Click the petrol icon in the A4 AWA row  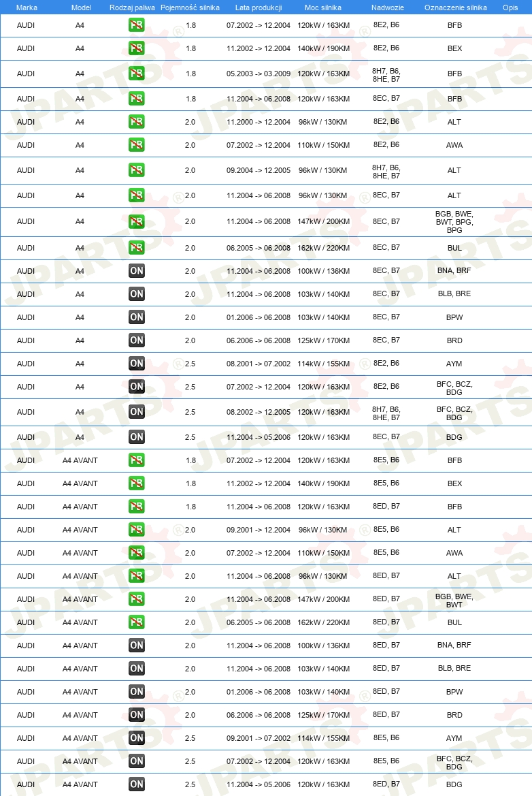click(137, 144)
